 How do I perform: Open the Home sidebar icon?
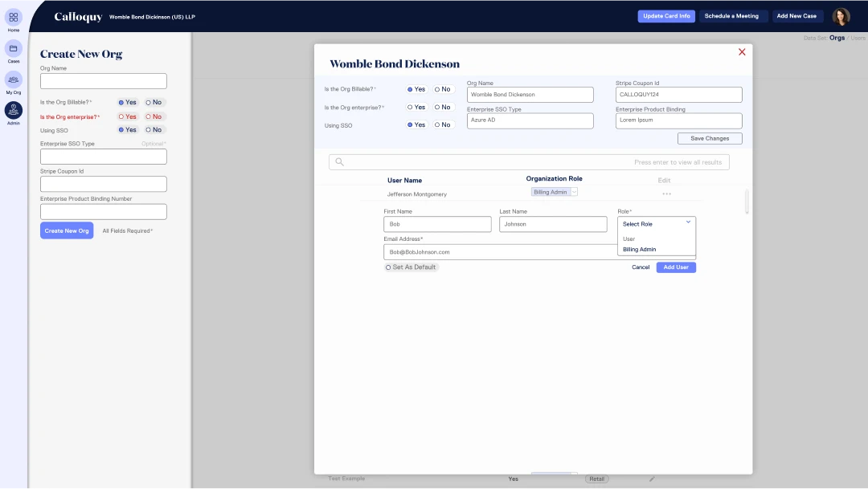14,18
